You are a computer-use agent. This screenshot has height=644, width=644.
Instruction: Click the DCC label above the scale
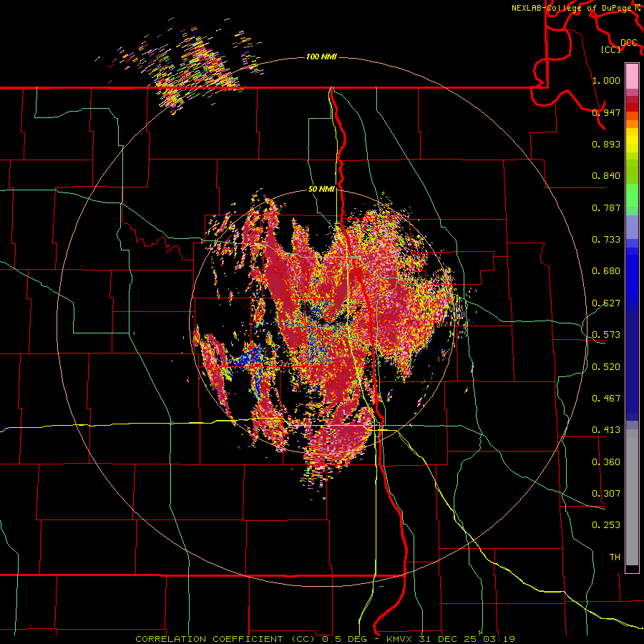(628, 42)
